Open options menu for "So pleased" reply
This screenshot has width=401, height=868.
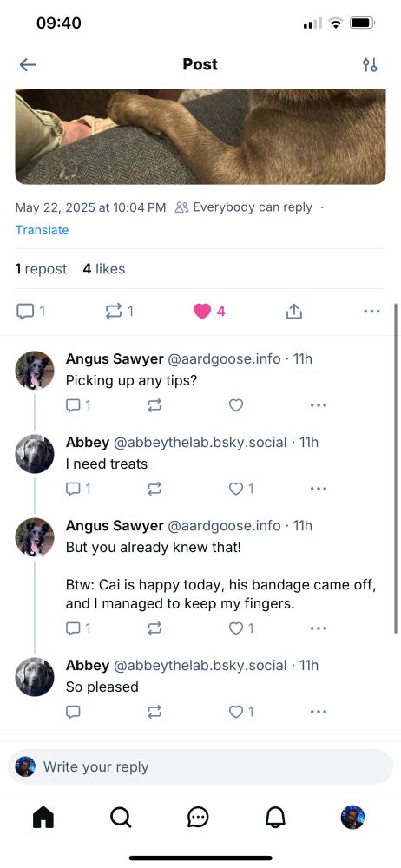click(319, 712)
